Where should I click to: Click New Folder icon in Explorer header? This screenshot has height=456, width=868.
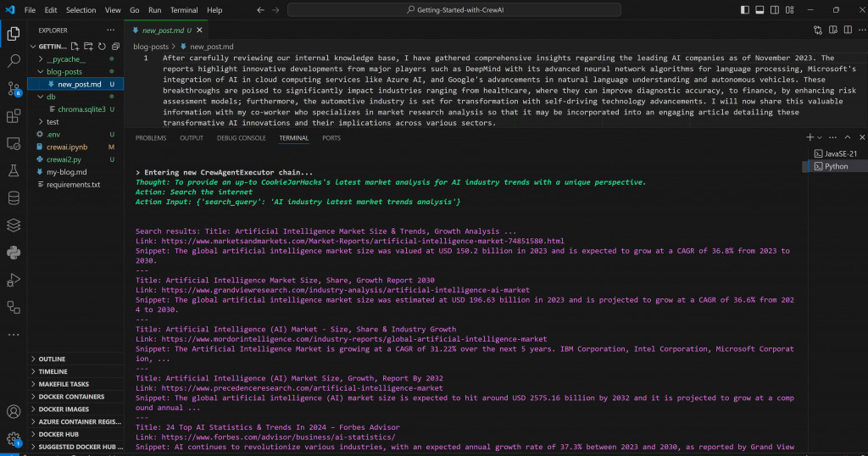coord(88,47)
